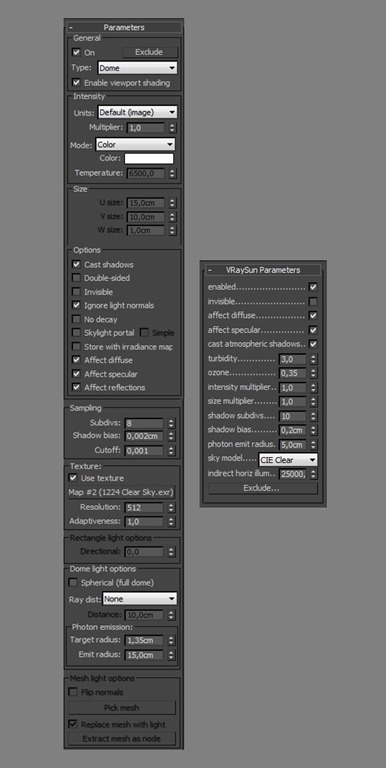Toggle Replace mesh with light
The image size is (386, 768).
[73, 724]
